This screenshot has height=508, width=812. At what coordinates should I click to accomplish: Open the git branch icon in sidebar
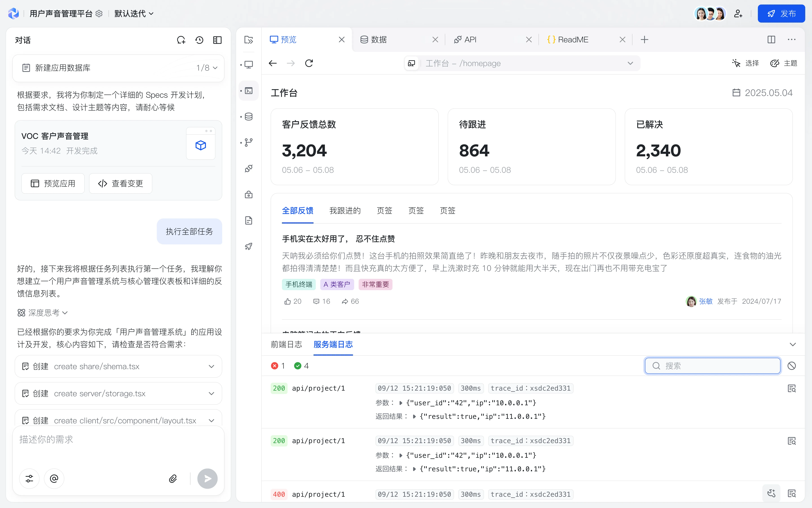click(249, 143)
